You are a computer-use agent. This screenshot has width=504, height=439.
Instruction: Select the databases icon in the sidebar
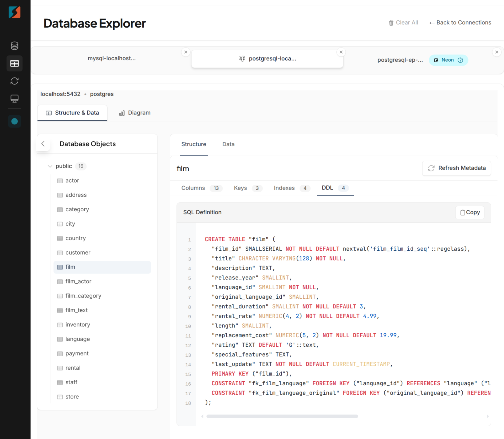(x=14, y=46)
